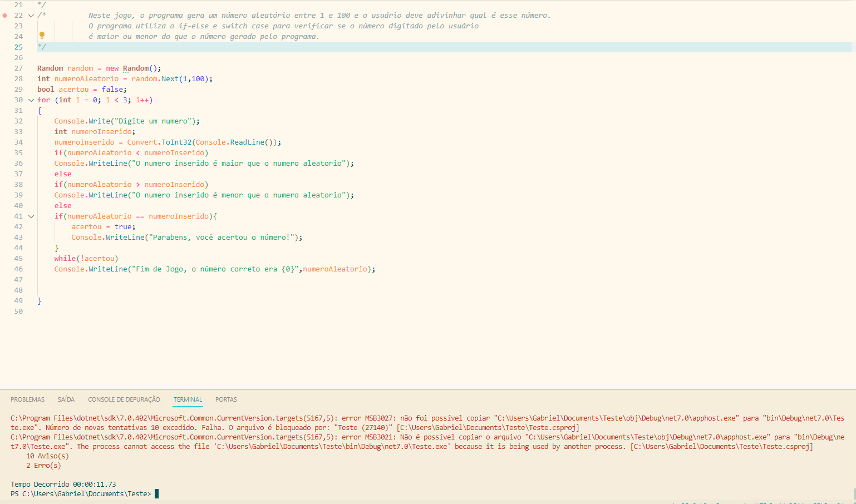Click the Convert.ToInt32(Console.ReadLine()) line

click(168, 142)
